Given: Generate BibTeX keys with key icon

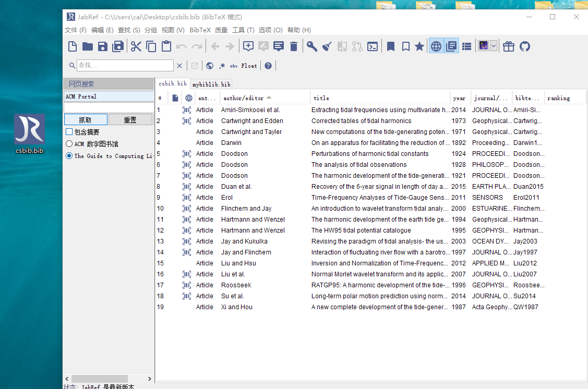Looking at the screenshot, I should click(x=311, y=46).
